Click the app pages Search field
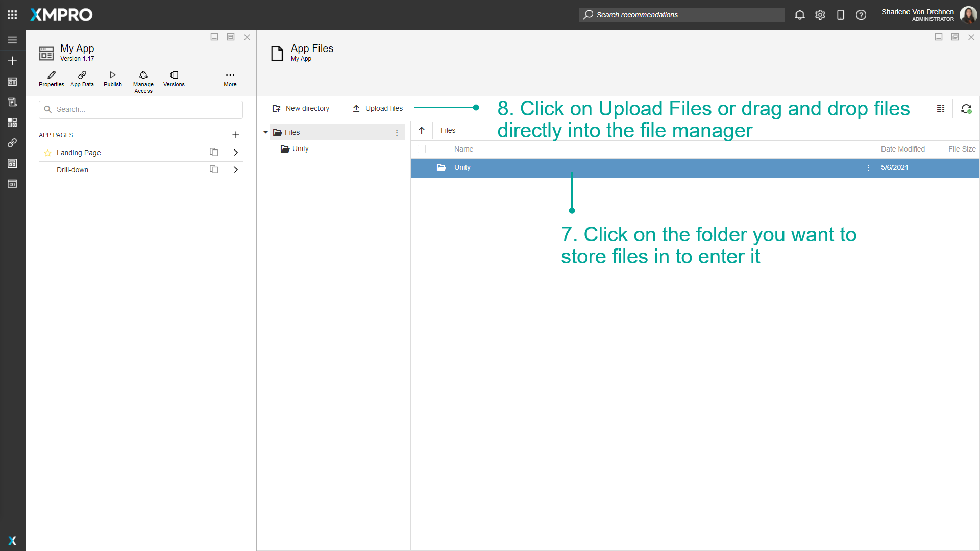 tap(140, 109)
